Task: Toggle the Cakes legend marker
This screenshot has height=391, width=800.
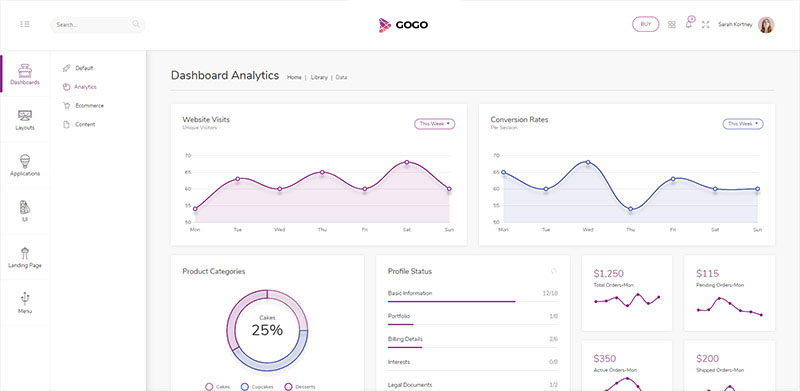Action: (209, 387)
